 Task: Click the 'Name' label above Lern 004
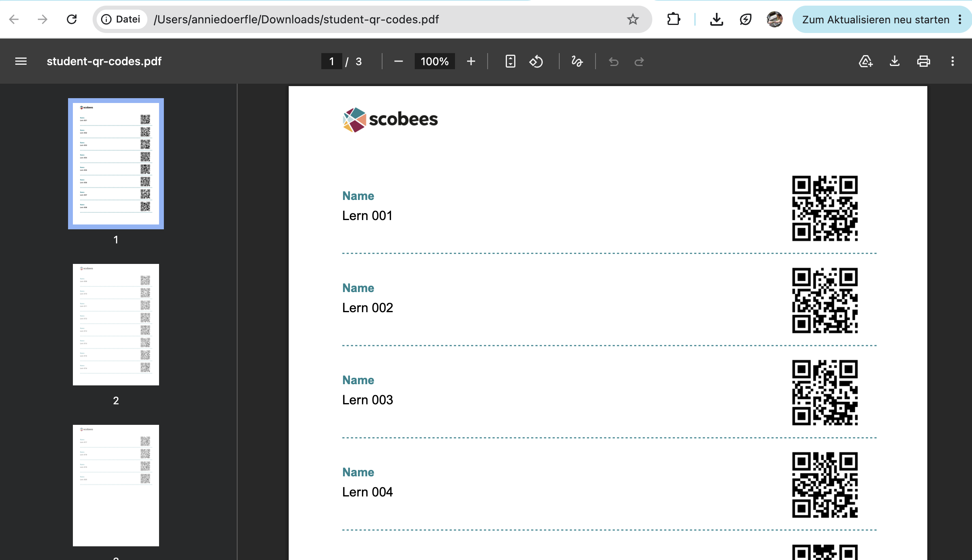tap(358, 472)
